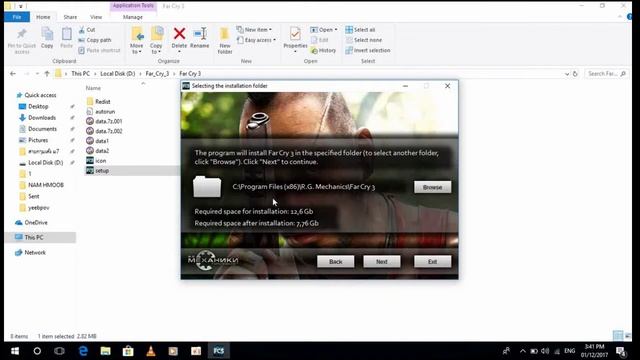640x360 pixels.
Task: Click Invert selection in ribbon
Action: point(368,50)
